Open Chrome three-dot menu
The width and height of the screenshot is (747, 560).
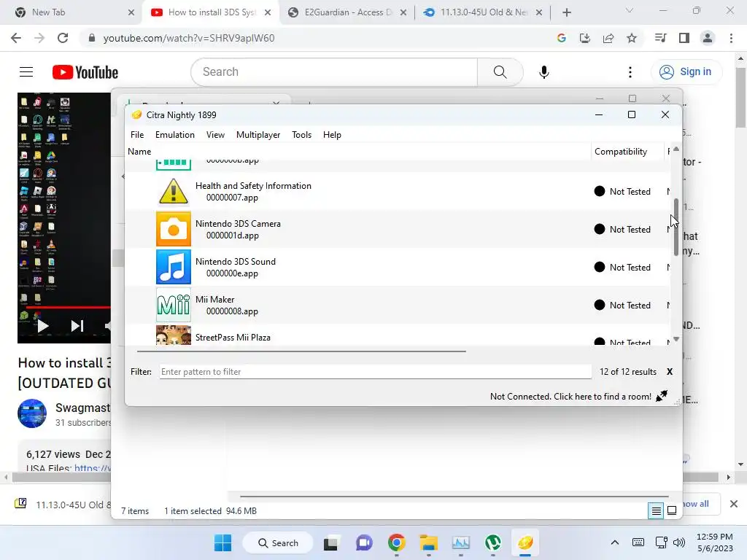click(731, 38)
